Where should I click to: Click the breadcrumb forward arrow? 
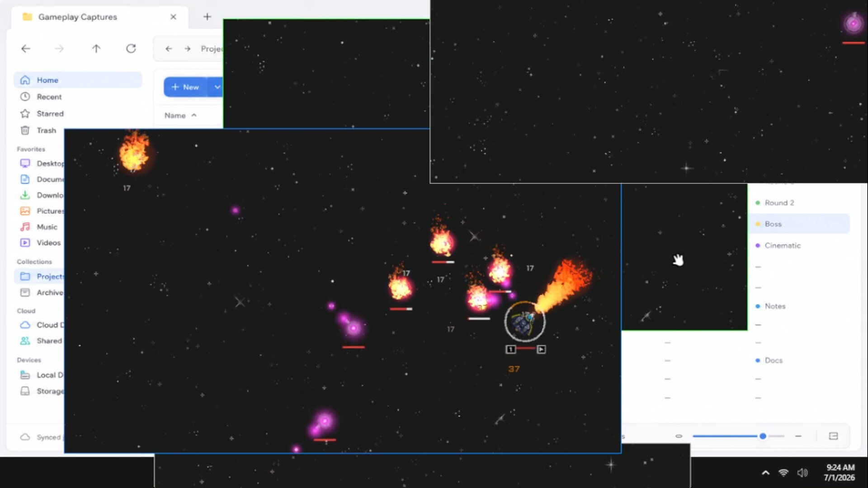[188, 48]
